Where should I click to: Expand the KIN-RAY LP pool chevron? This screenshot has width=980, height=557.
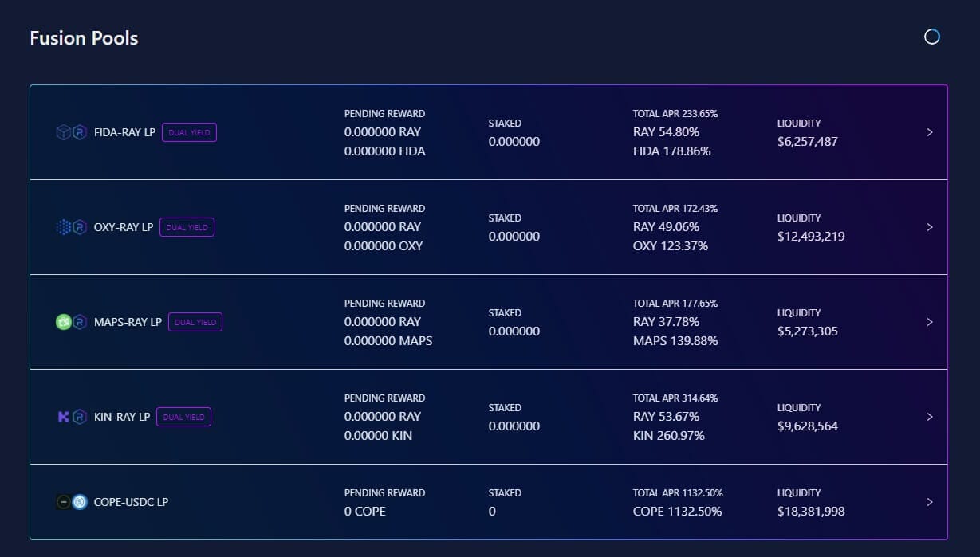(x=930, y=417)
